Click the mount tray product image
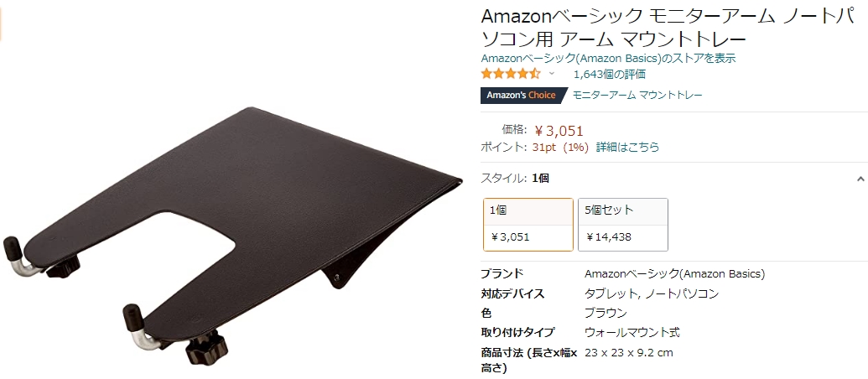This screenshot has height=379, width=868. tap(232, 235)
